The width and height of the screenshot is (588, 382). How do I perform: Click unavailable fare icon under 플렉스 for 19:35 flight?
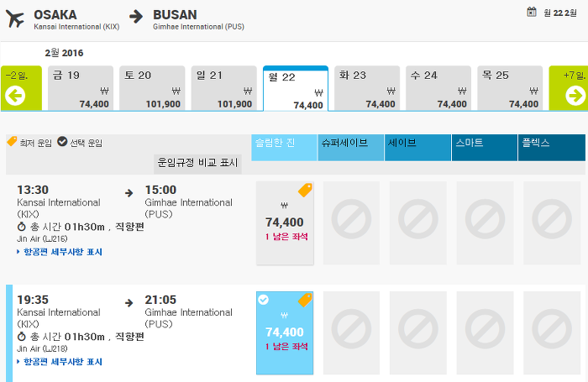(x=552, y=332)
